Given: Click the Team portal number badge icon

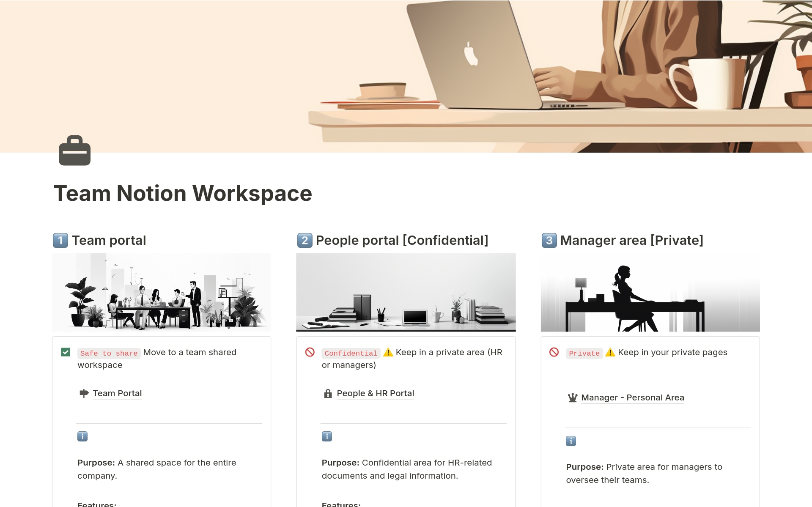Looking at the screenshot, I should pos(59,240).
